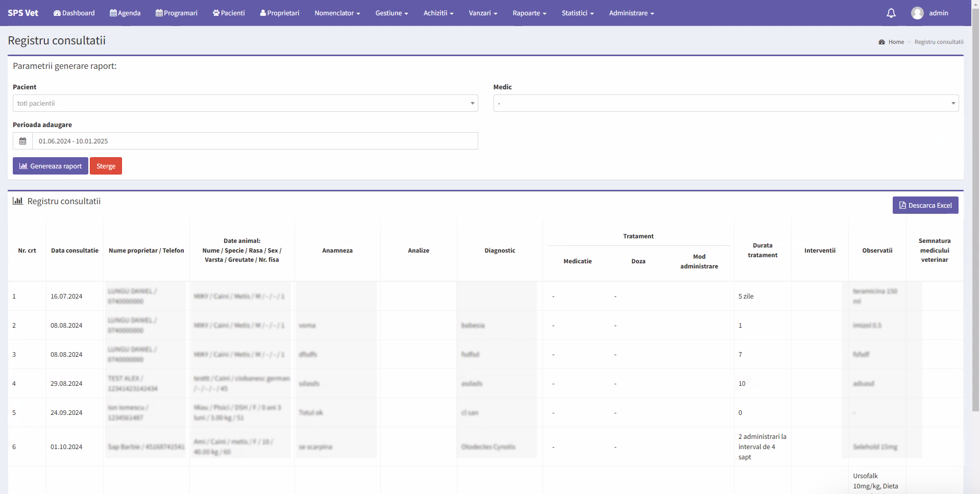Open the Nomenclator dropdown menu

[x=337, y=13]
